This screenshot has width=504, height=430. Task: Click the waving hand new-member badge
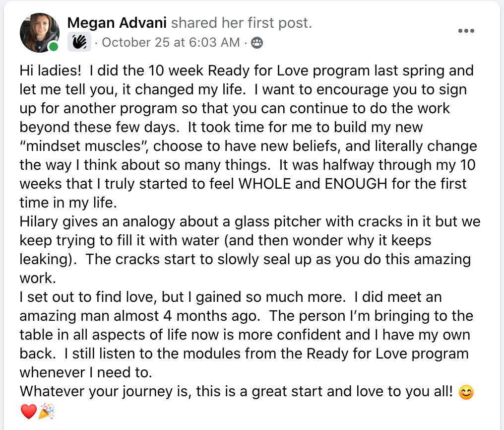(79, 43)
